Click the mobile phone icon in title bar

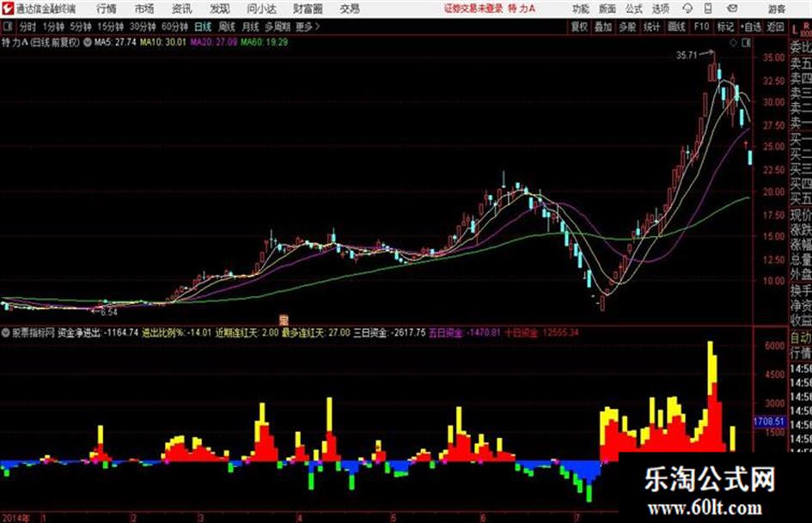708,9
